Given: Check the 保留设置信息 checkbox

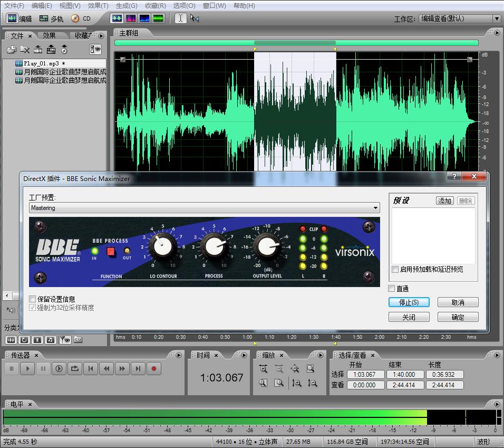Looking at the screenshot, I should point(32,299).
